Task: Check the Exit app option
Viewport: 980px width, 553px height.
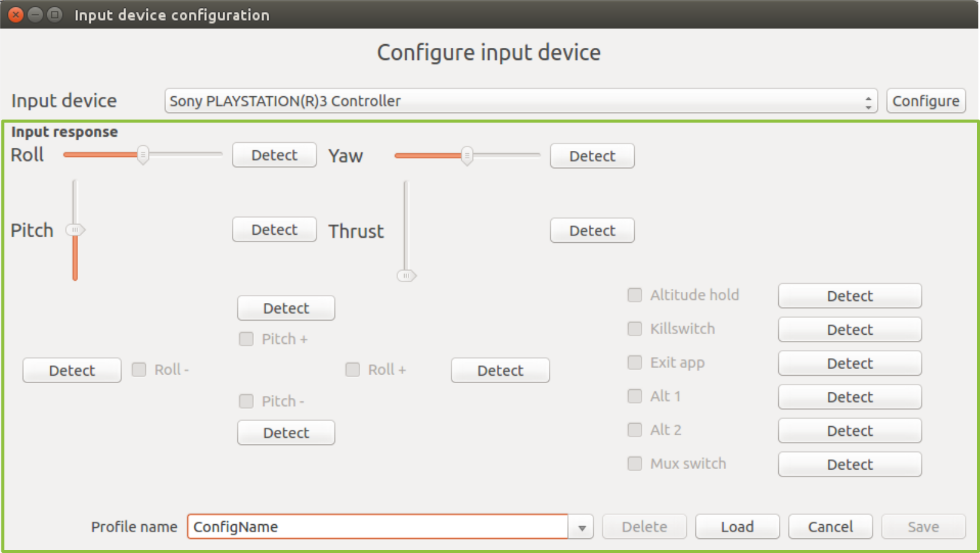Action: tap(634, 362)
